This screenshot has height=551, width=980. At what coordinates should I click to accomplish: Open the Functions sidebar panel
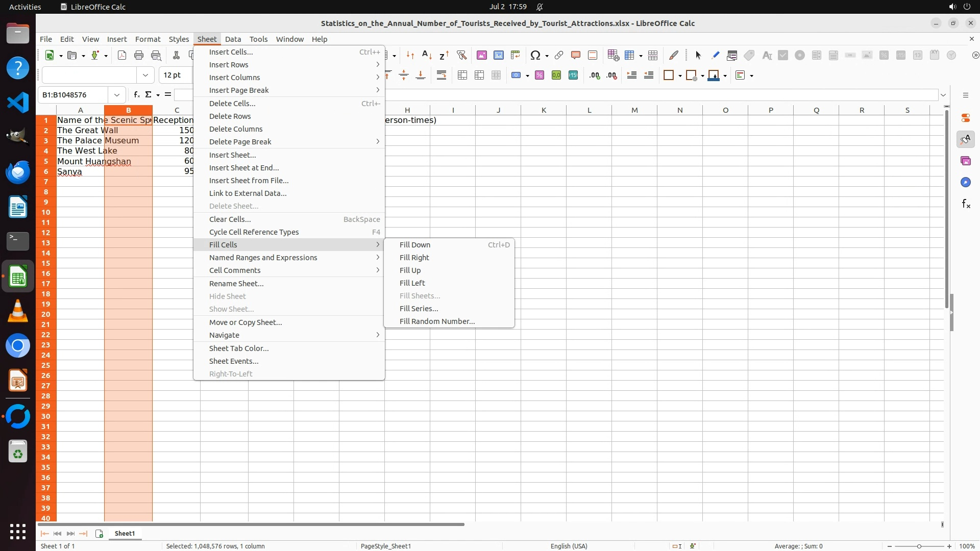(x=966, y=204)
